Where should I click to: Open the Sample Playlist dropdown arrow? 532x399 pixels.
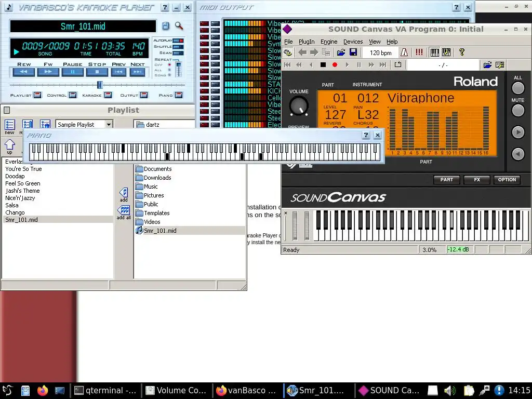[109, 125]
